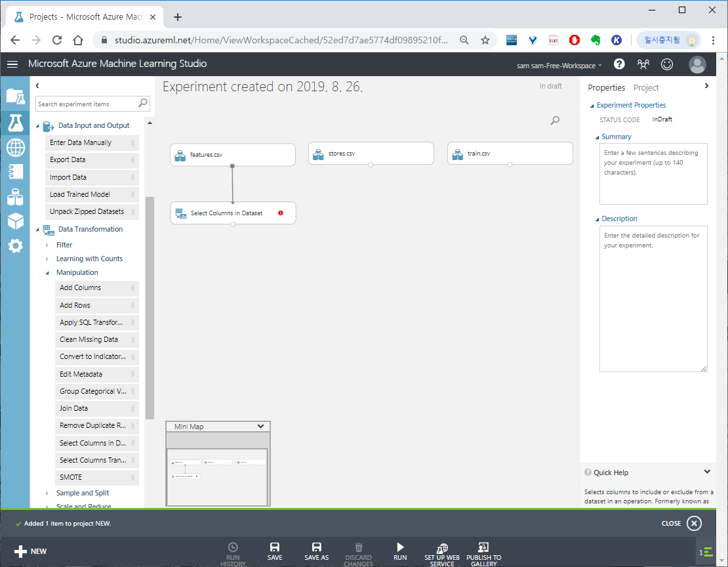Select the Clean Missing Data module
The height and width of the screenshot is (567, 728).
tap(96, 340)
